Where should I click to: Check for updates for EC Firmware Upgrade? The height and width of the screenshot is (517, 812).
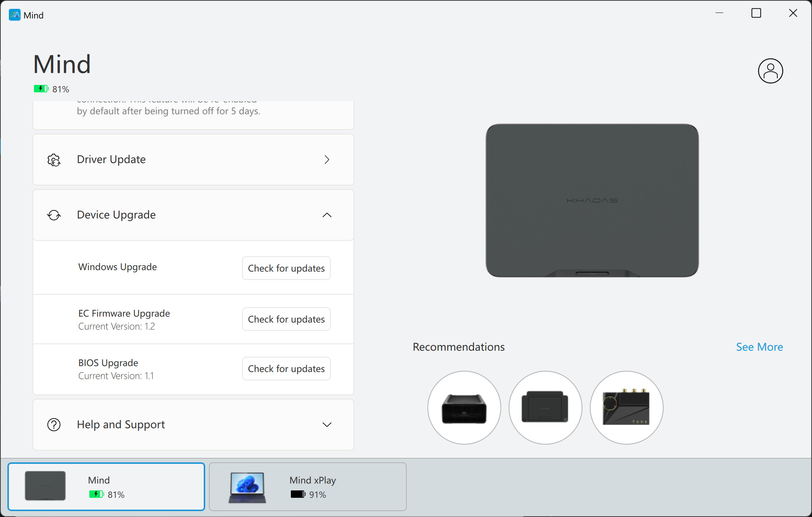tap(286, 319)
